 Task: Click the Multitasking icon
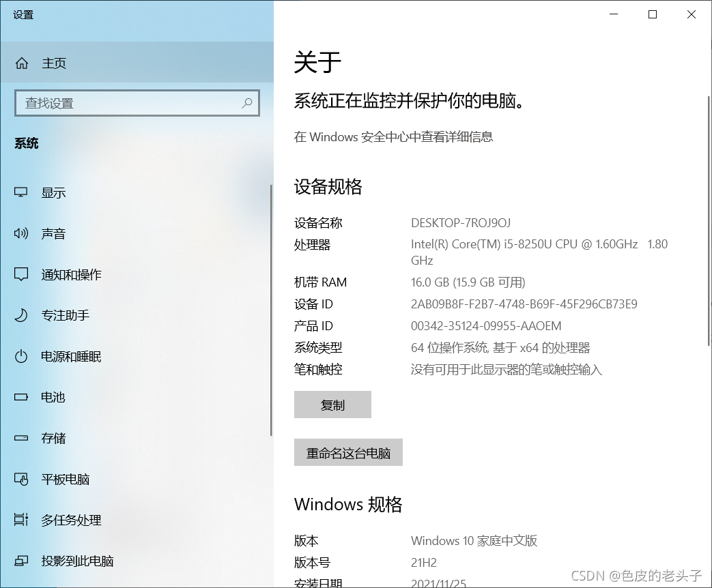tap(21, 520)
